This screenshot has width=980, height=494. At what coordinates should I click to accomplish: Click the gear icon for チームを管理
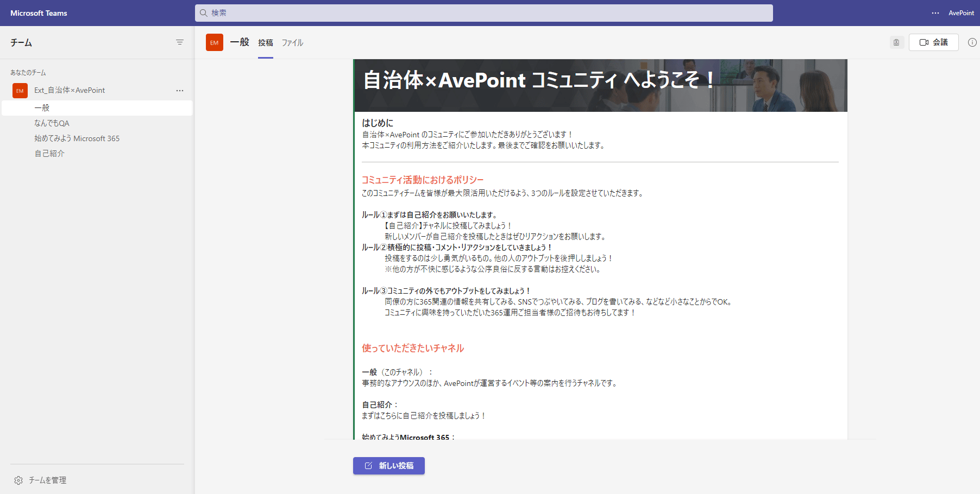[18, 480]
